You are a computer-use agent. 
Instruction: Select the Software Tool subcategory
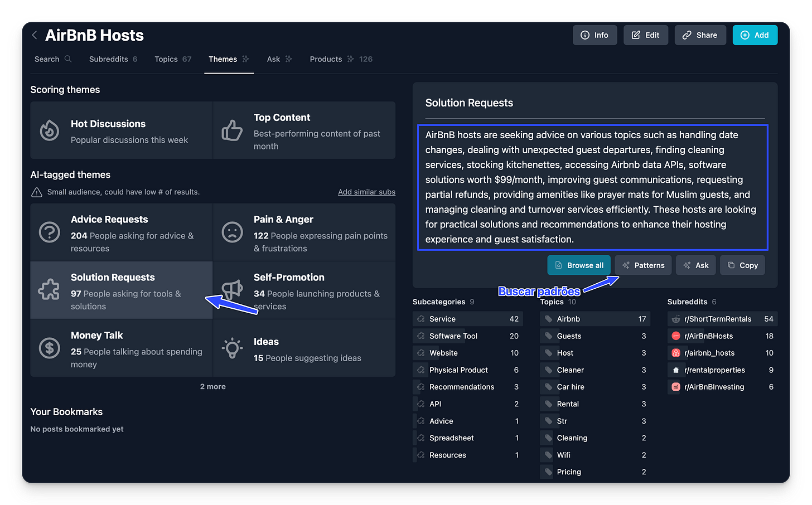coord(467,336)
